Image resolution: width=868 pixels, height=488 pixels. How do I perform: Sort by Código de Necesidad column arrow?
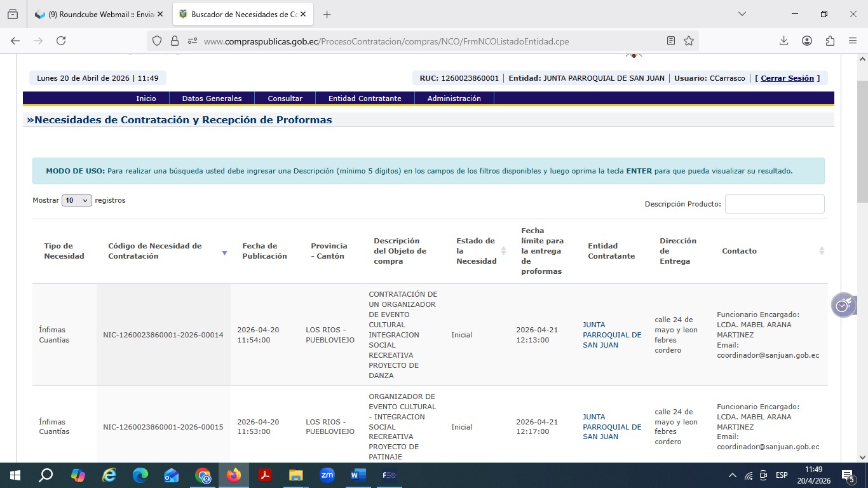pyautogui.click(x=224, y=253)
